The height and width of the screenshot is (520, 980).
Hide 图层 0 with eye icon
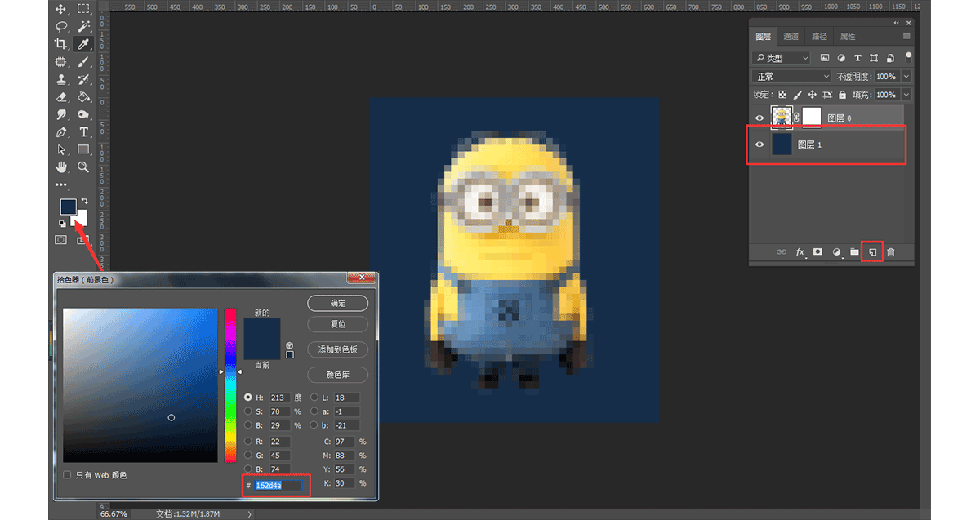click(759, 118)
